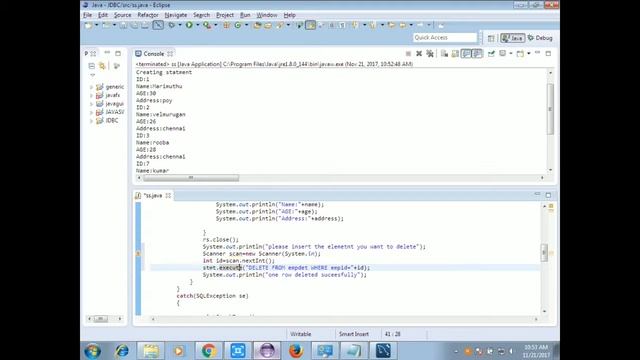
Task: Click the rs.close(); line in editor
Action: click(221, 240)
